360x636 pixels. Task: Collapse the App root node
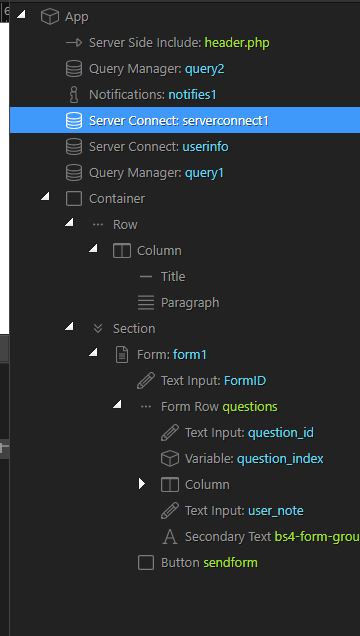[x=21, y=15]
